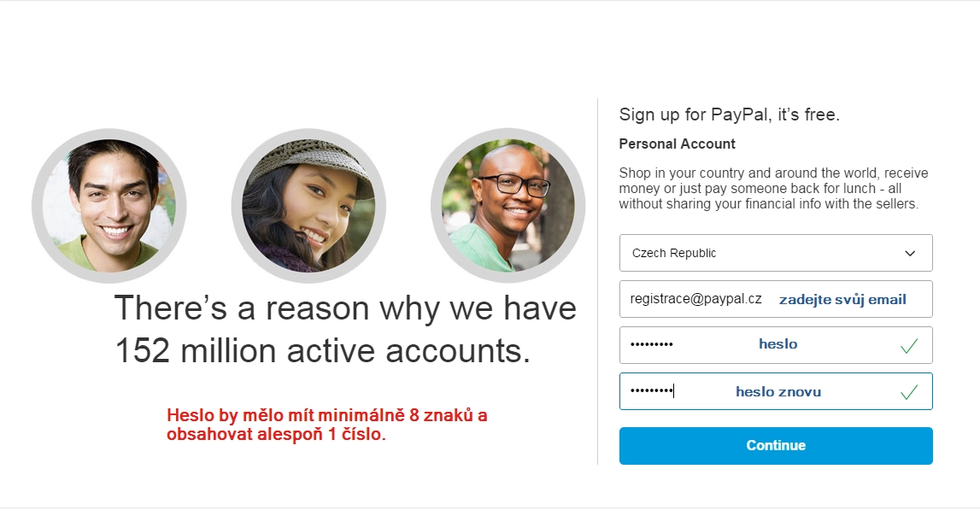
Task: Focus the heslo znovu confirm password field
Action: (776, 391)
